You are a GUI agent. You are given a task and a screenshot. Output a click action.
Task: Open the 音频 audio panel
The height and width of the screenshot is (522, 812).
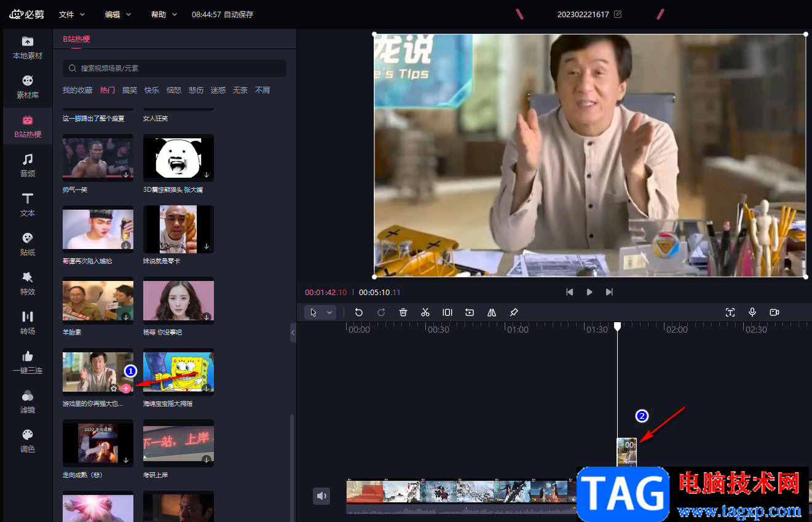28,166
